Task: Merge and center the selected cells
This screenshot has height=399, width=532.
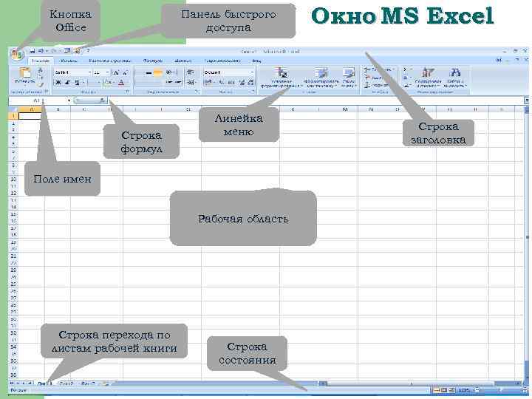Action: click(x=191, y=82)
